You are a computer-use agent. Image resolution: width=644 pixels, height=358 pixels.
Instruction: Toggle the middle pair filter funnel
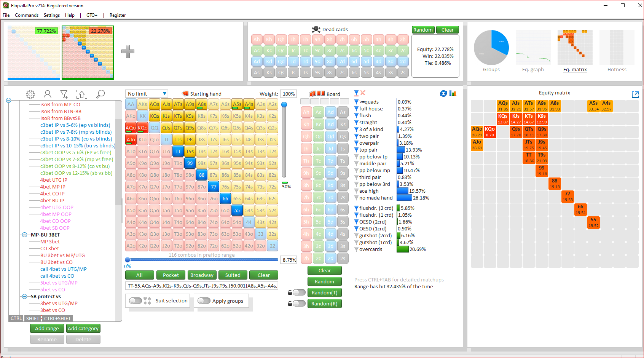point(356,164)
